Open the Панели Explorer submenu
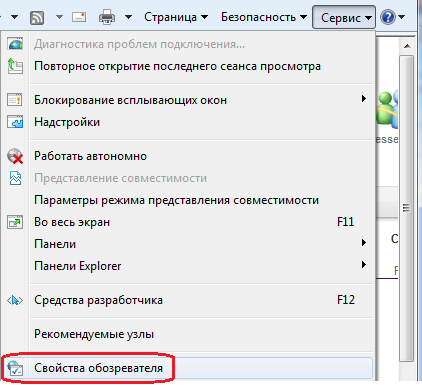The height and width of the screenshot is (387, 422). (x=202, y=266)
